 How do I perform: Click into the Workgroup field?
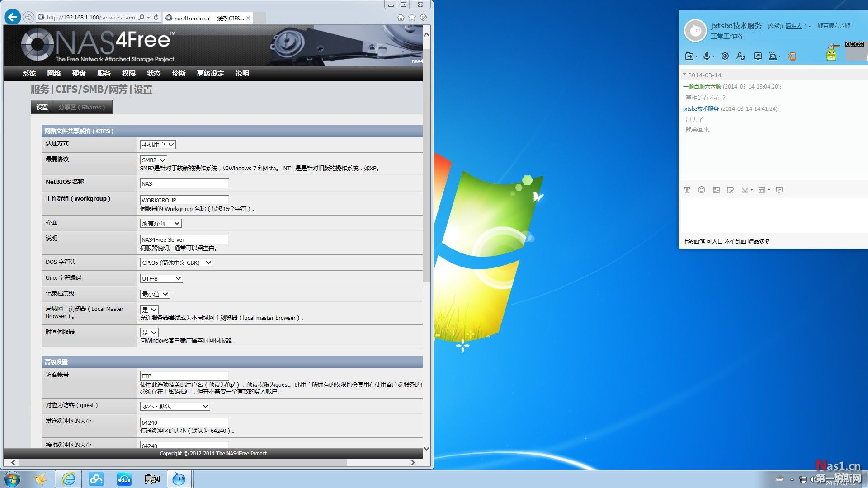coord(184,200)
